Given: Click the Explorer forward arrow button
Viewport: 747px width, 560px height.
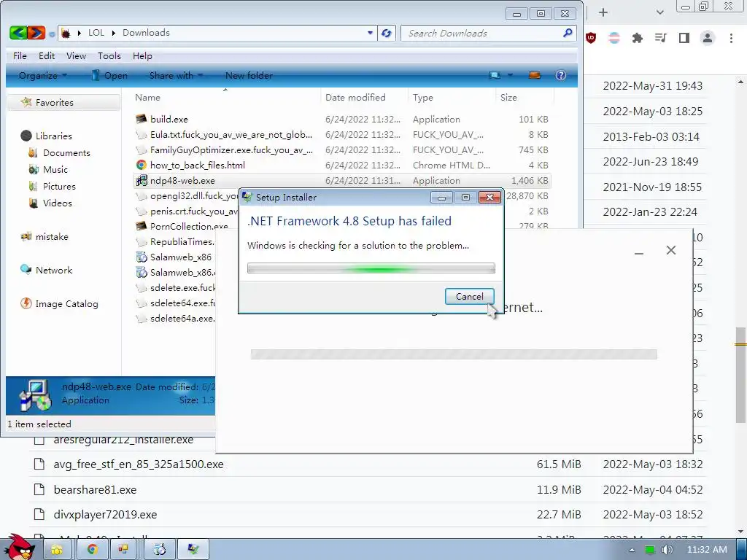Looking at the screenshot, I should tap(36, 33).
